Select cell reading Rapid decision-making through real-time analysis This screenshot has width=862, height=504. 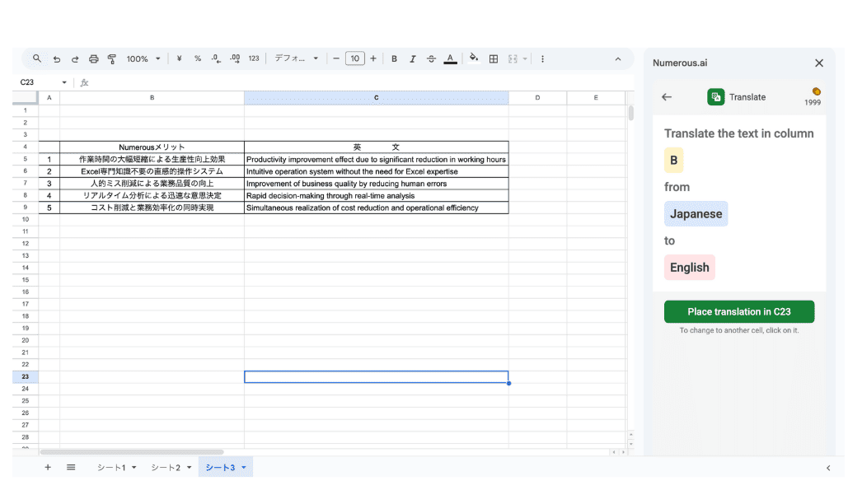tap(376, 196)
